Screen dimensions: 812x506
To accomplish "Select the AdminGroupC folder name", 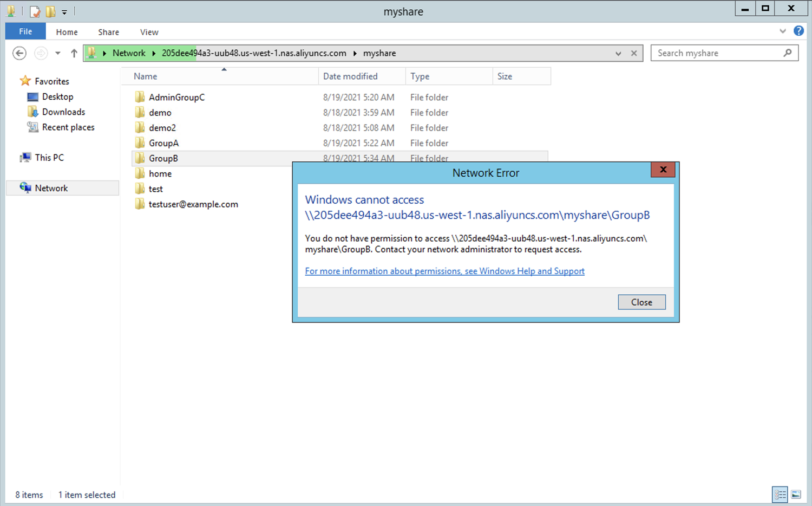I will pyautogui.click(x=176, y=98).
